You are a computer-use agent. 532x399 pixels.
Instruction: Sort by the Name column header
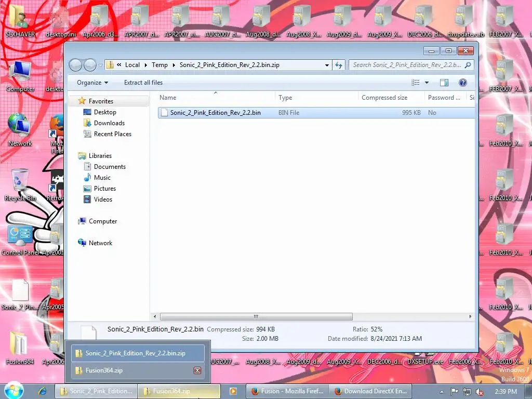pyautogui.click(x=216, y=98)
